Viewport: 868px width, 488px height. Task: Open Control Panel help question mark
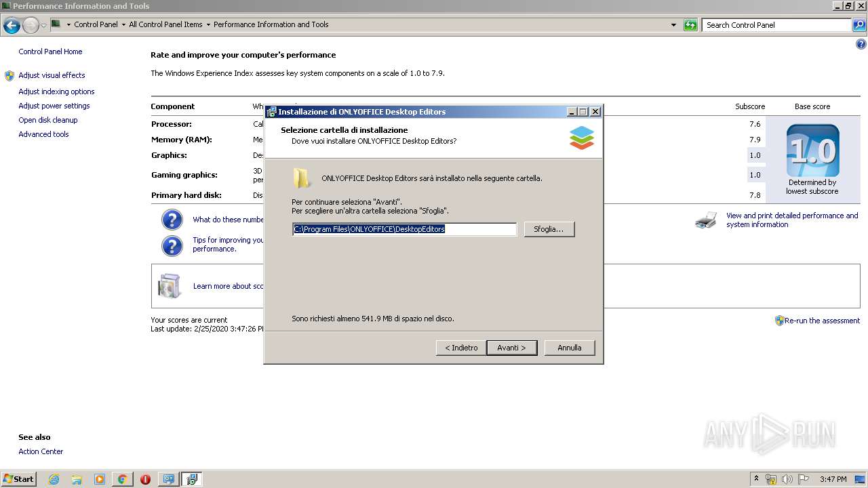[x=861, y=44]
